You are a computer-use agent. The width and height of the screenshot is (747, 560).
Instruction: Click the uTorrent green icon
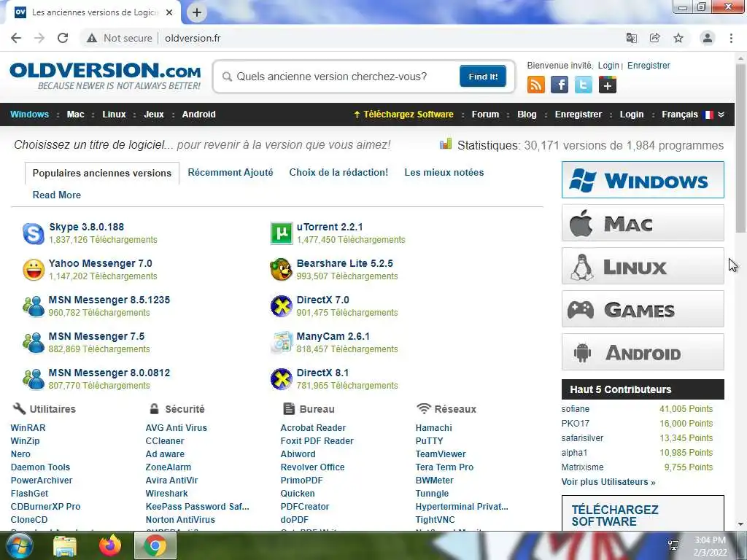tap(281, 233)
